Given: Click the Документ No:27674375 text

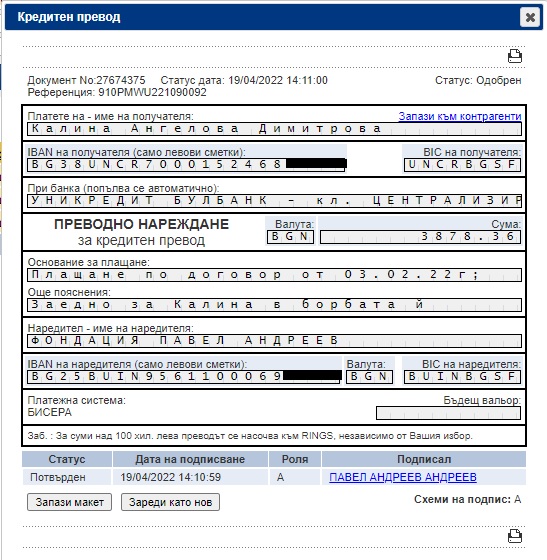Looking at the screenshot, I should pyautogui.click(x=86, y=80).
